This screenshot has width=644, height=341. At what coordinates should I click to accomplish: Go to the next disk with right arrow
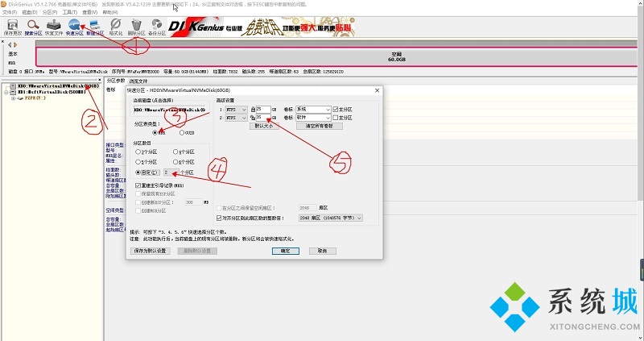(15, 45)
